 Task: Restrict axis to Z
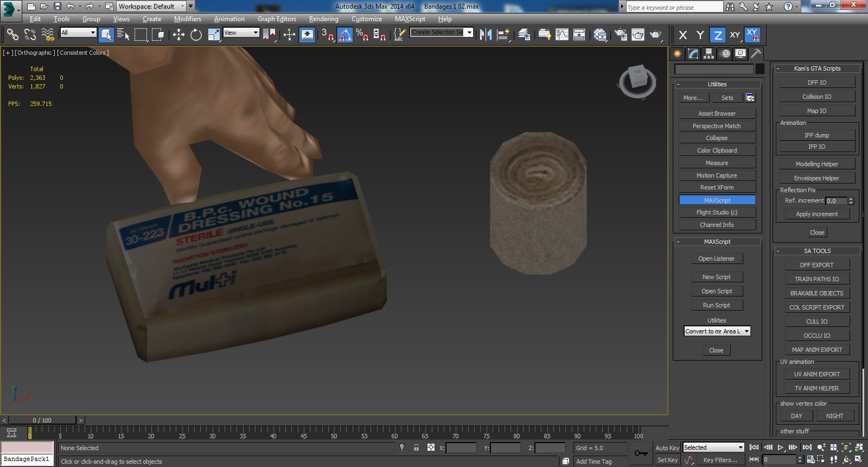click(x=718, y=35)
